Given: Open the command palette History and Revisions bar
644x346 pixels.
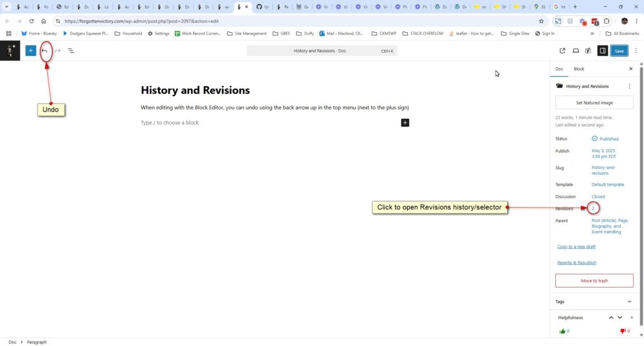Looking at the screenshot, I should (321, 50).
